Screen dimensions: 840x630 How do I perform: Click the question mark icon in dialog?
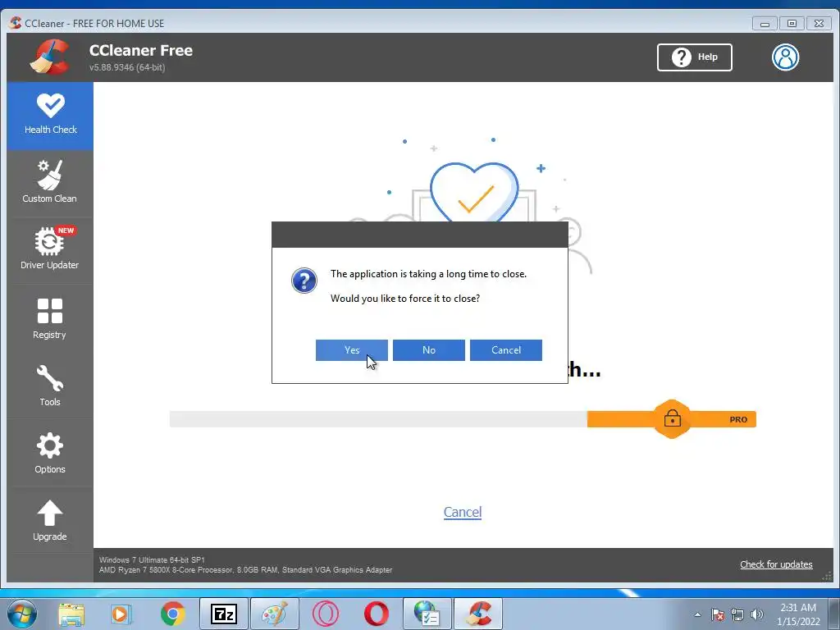tap(304, 281)
